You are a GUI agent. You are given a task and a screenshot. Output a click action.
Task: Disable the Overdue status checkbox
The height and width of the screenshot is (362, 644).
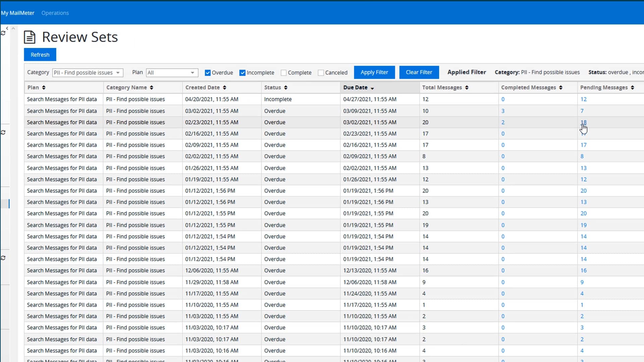coord(208,72)
